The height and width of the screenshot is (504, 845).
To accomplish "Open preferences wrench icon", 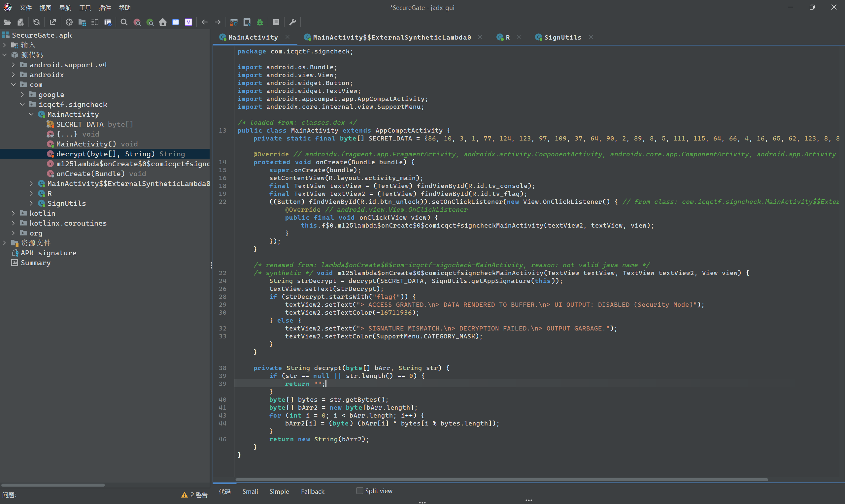I will coord(292,22).
